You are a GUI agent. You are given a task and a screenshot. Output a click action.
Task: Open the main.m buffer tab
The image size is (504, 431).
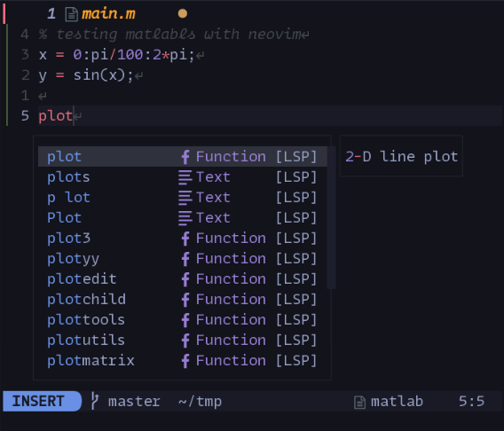(x=108, y=14)
